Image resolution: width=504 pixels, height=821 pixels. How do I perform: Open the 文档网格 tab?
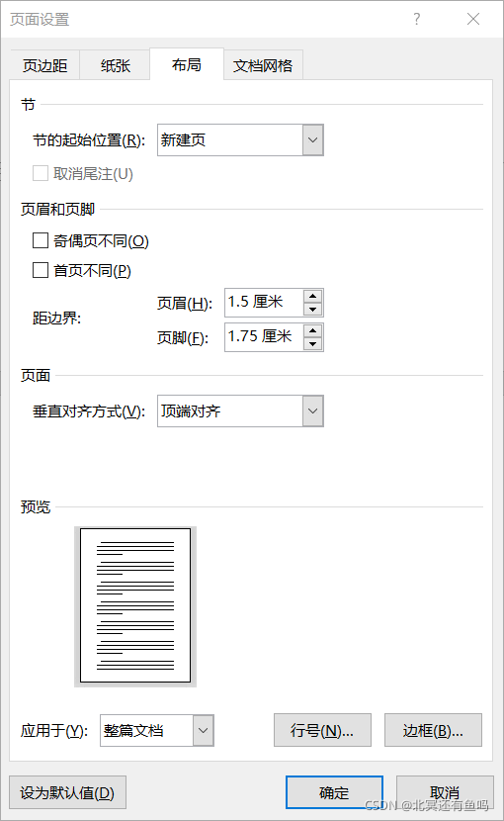pos(263,65)
